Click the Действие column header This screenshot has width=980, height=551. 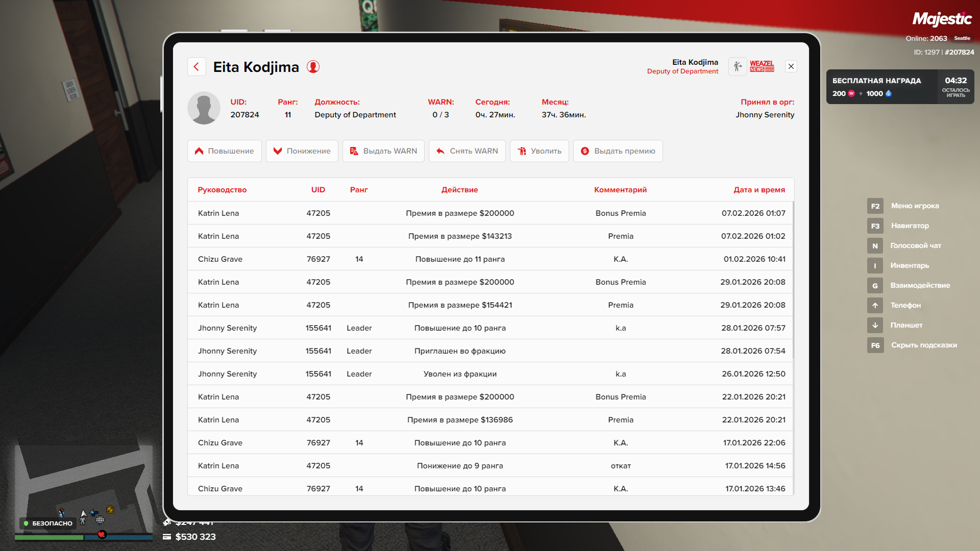(x=459, y=190)
